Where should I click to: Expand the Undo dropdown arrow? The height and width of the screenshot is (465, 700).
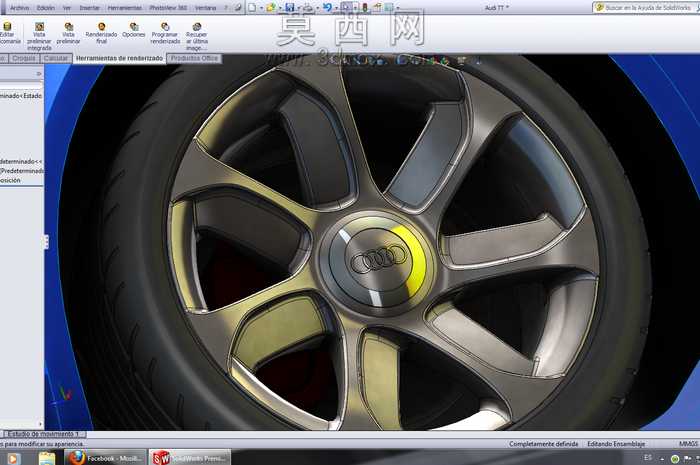[x=336, y=8]
